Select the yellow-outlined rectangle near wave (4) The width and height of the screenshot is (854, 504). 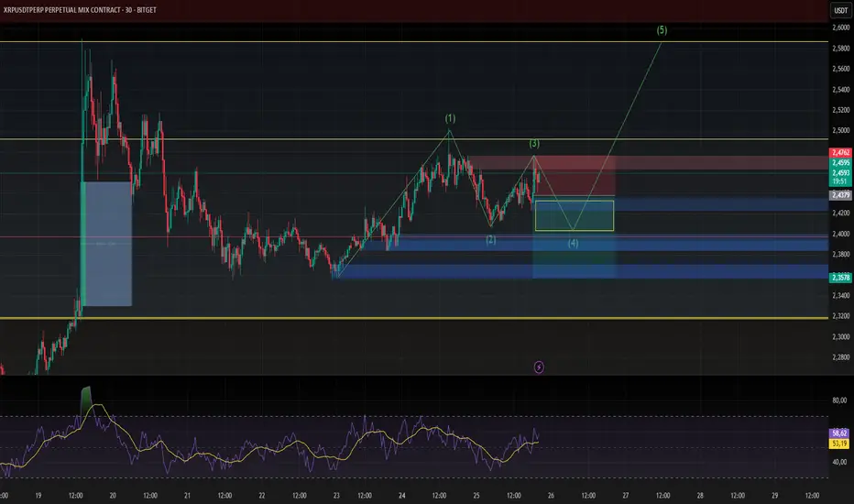point(575,215)
